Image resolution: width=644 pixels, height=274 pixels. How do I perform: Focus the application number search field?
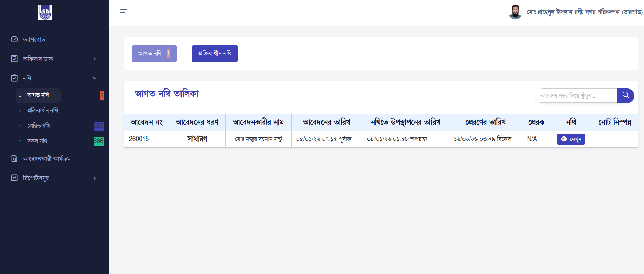click(x=576, y=96)
